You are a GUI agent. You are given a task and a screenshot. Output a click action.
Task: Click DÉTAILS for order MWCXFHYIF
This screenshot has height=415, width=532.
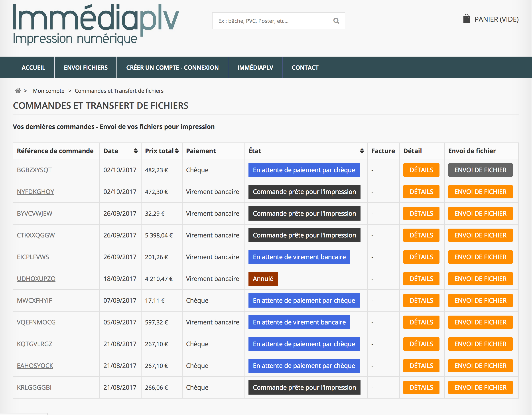coord(421,300)
